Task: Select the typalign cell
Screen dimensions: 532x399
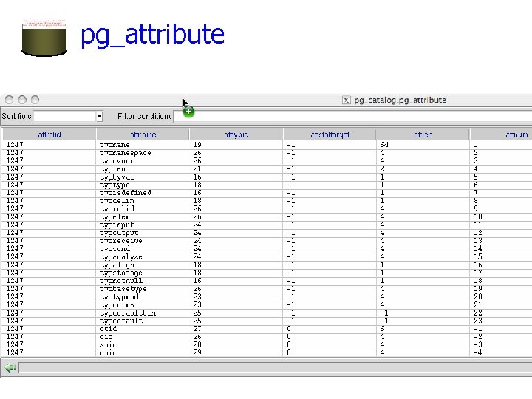Action: (143, 265)
